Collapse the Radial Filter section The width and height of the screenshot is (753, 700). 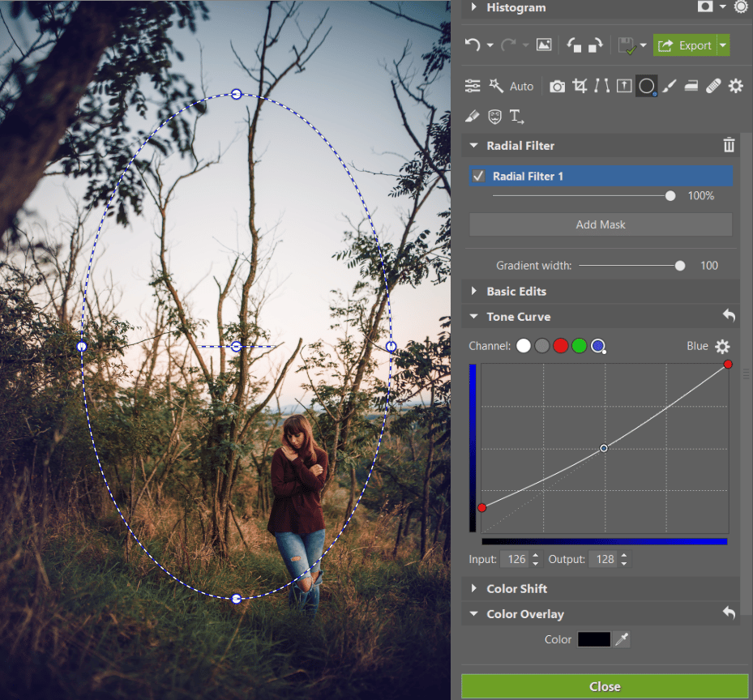point(473,145)
